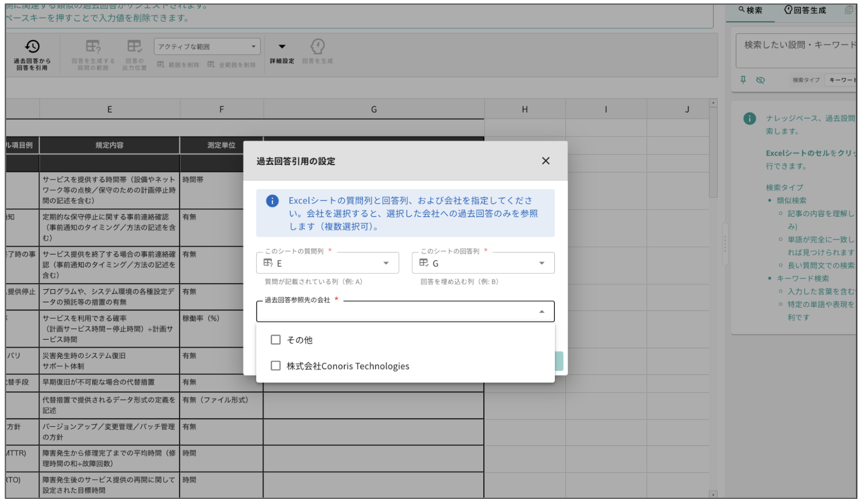The height and width of the screenshot is (504, 865).
Task: Switch to the 検索 tab
Action: [x=750, y=10]
